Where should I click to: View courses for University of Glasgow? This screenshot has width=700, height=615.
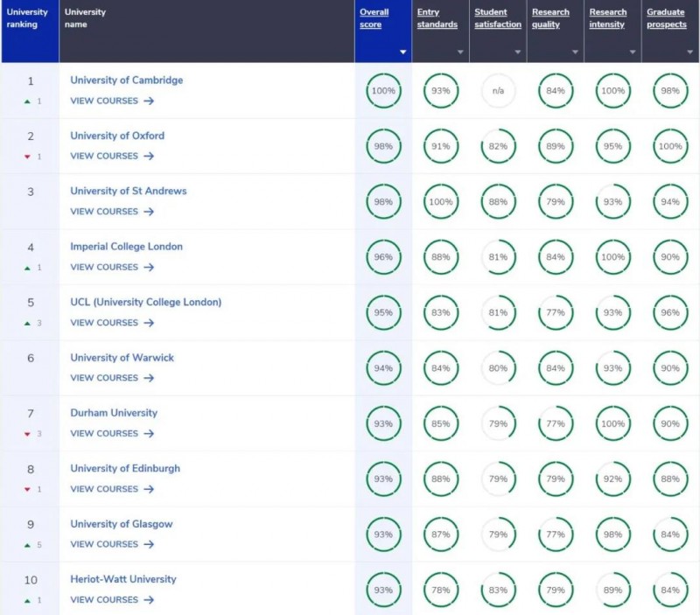point(112,544)
